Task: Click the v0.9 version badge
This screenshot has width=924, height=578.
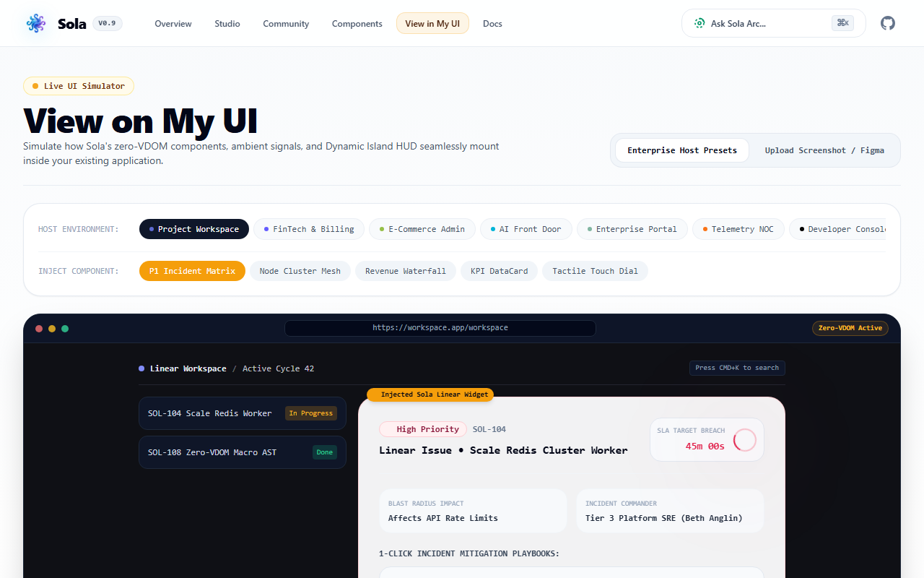Action: [x=108, y=23]
